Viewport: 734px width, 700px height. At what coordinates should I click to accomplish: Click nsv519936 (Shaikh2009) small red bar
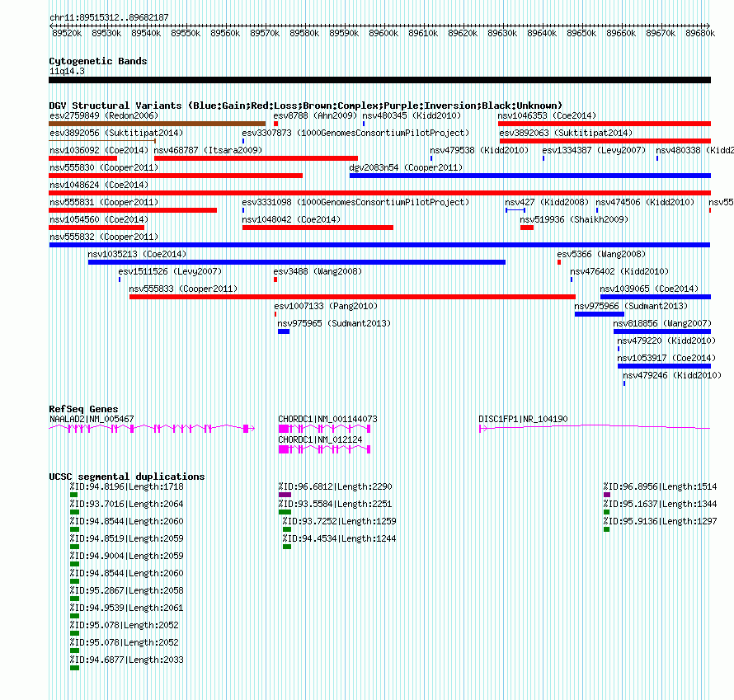point(527,228)
